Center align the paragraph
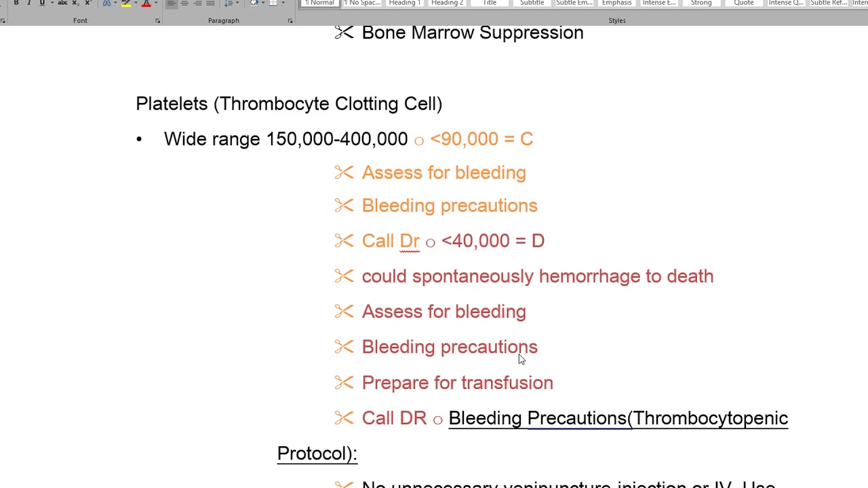 [x=184, y=3]
